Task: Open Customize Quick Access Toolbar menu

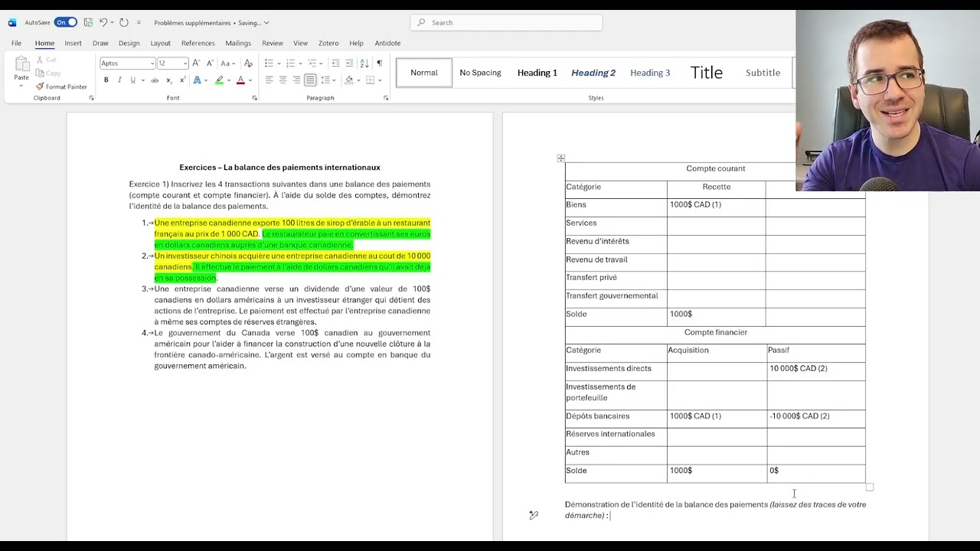Action: point(139,22)
